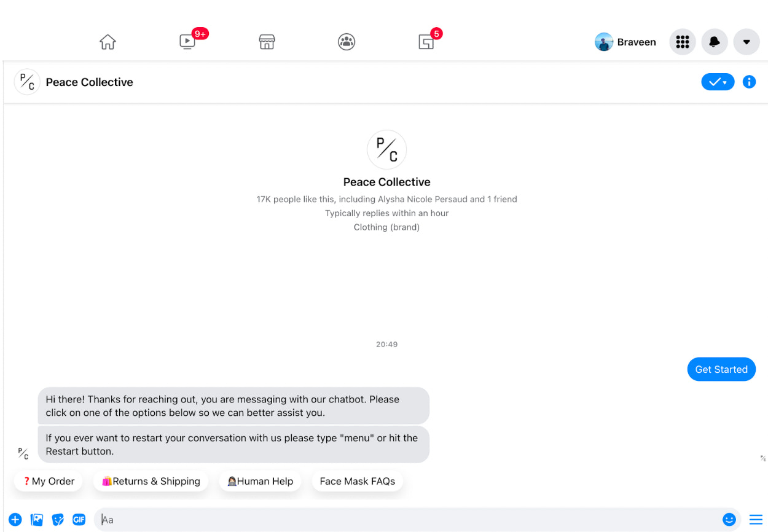Attach a photo using the image icon

tap(37, 520)
